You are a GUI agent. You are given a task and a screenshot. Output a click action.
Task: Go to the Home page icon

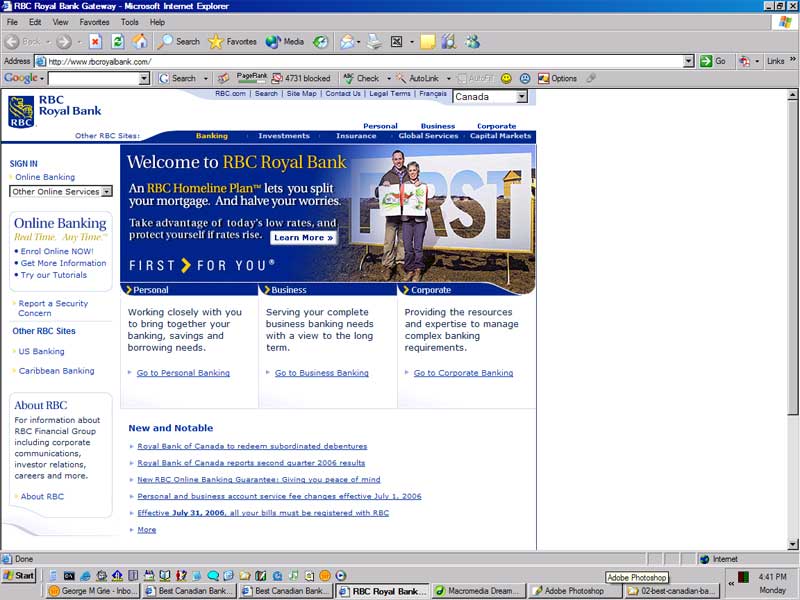140,41
